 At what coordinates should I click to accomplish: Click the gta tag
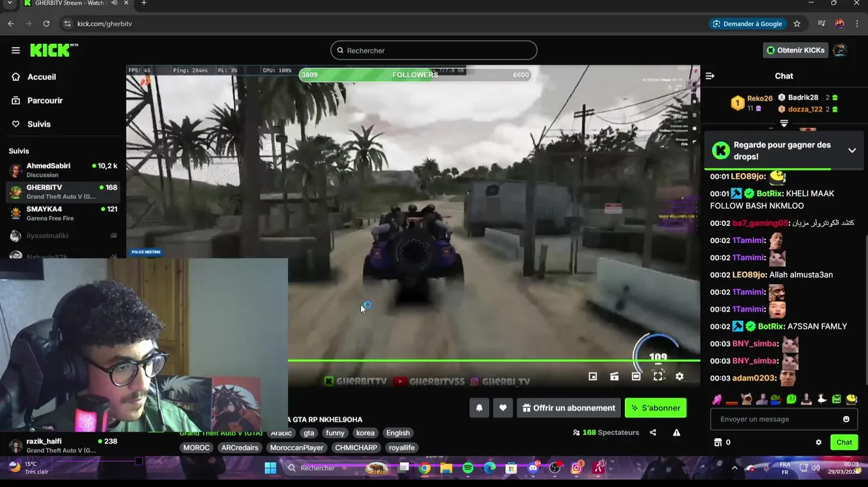pyautogui.click(x=309, y=433)
